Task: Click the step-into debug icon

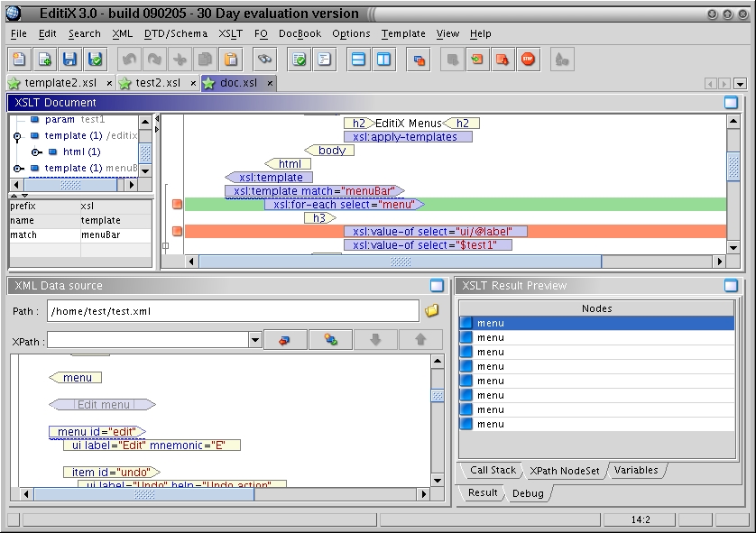Action: tap(477, 60)
